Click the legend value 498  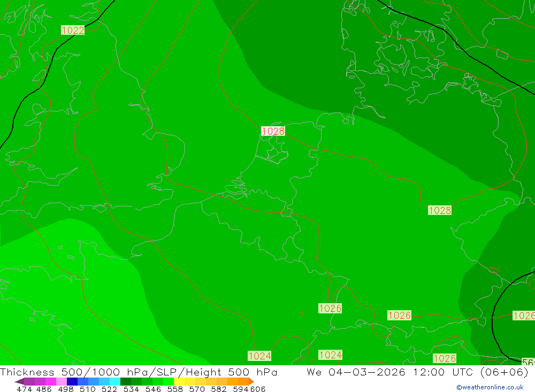click(65, 389)
